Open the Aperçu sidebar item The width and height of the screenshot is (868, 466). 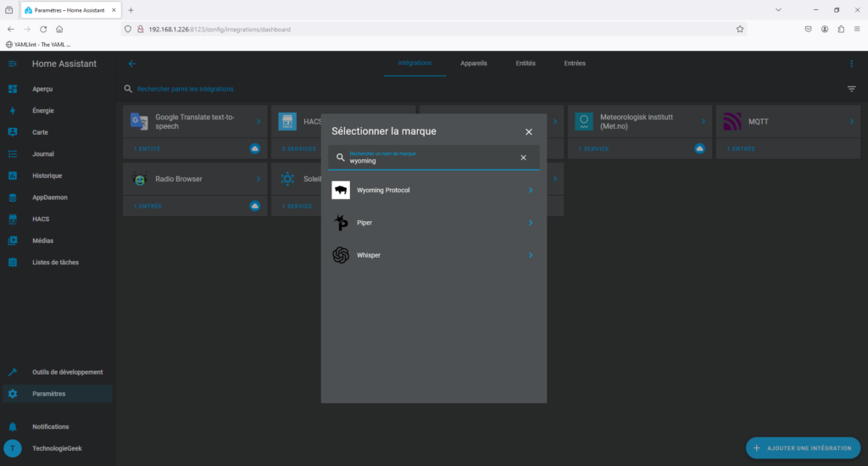(58, 89)
